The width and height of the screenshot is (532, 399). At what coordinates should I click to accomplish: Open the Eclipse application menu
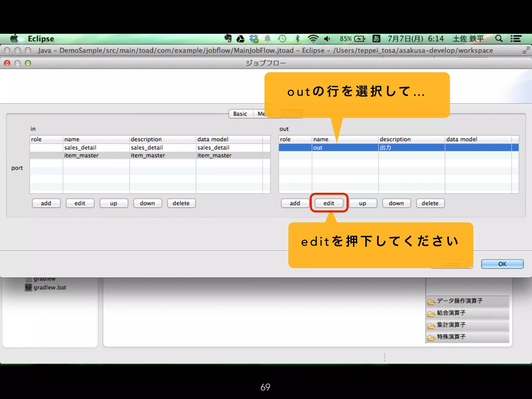[x=41, y=39]
